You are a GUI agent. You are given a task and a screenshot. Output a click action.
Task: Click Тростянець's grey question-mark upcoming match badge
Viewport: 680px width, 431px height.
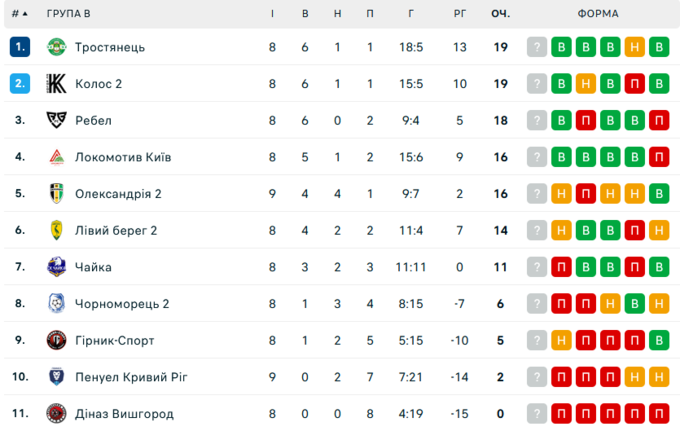[x=537, y=47]
